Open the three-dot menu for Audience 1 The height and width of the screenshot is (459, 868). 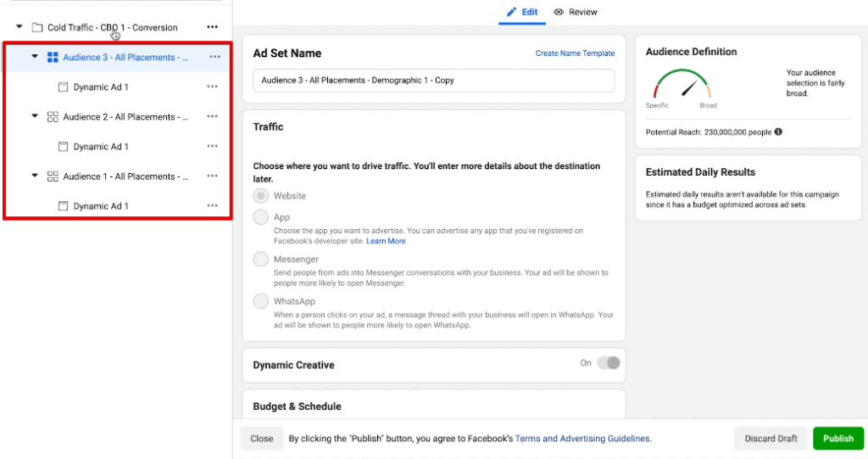(214, 176)
